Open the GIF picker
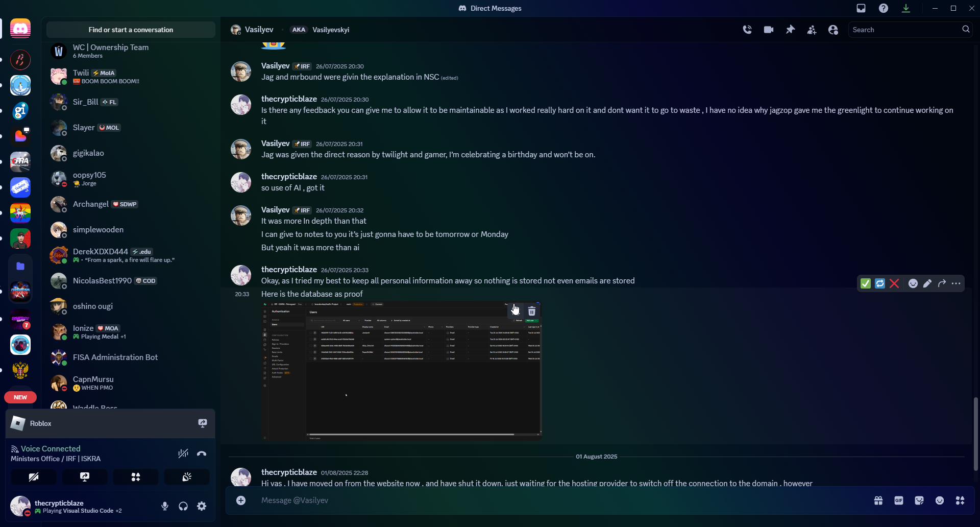The width and height of the screenshot is (980, 527). [899, 500]
